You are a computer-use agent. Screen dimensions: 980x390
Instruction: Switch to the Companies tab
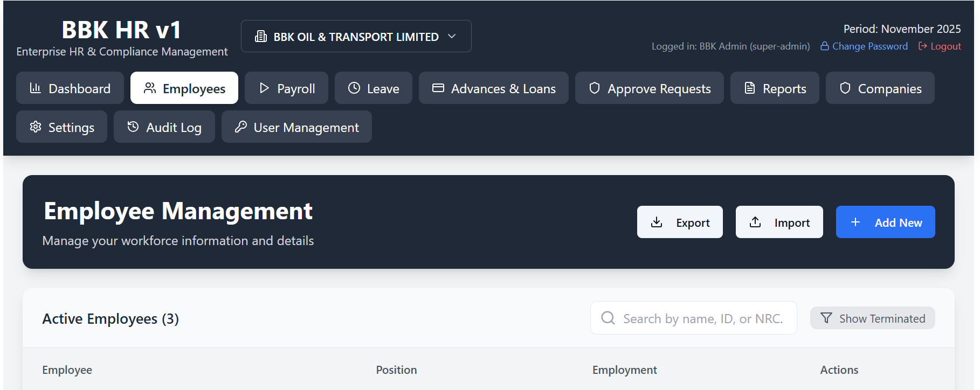880,88
